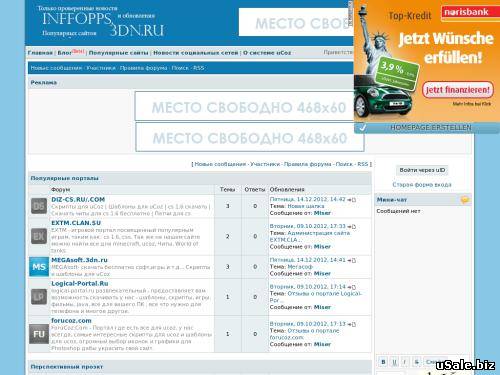
Task: Apply strikethrough with the S chat button
Action: click(x=416, y=362)
